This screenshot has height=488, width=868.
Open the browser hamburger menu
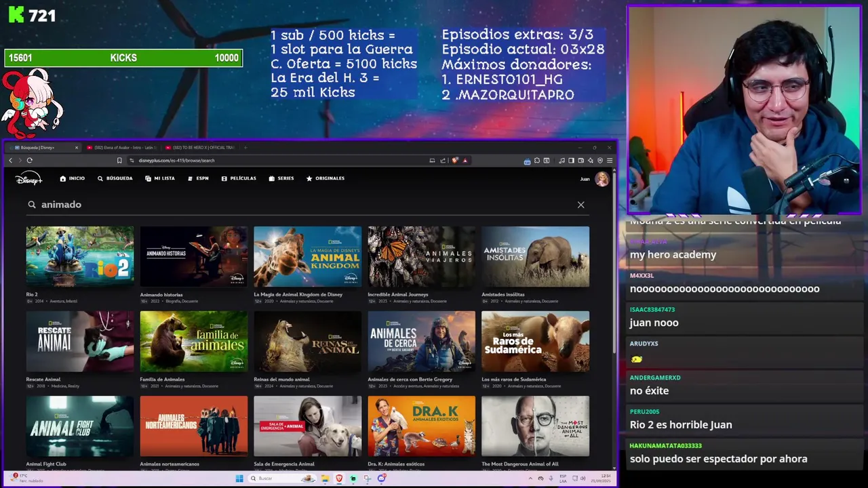(610, 161)
